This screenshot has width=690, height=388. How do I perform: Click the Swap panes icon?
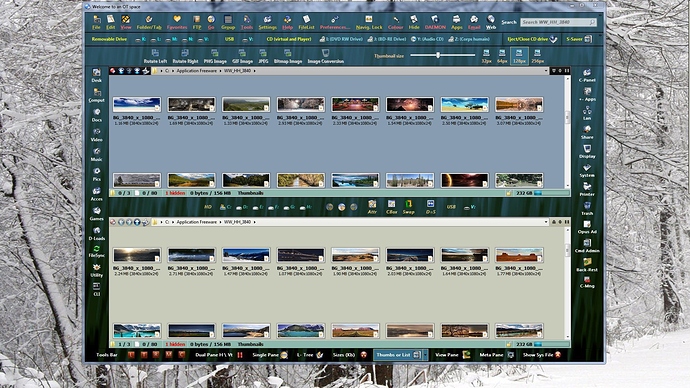pyautogui.click(x=408, y=207)
